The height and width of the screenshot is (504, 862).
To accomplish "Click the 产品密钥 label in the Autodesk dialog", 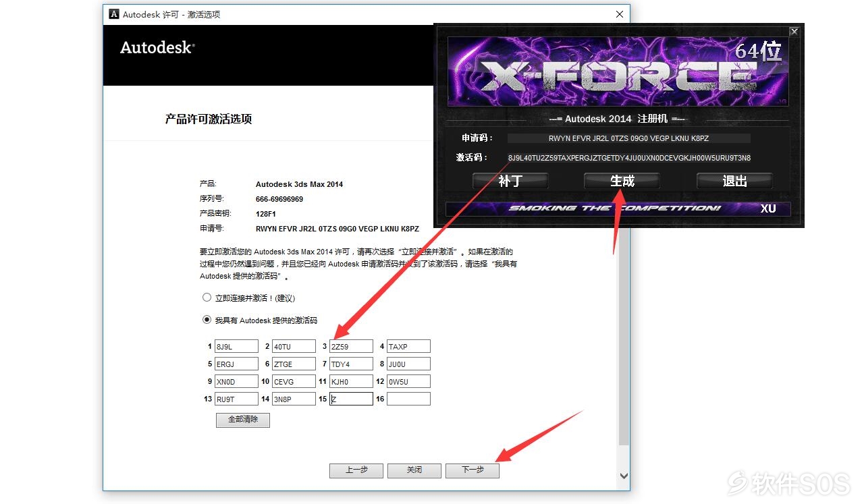I will (215, 214).
